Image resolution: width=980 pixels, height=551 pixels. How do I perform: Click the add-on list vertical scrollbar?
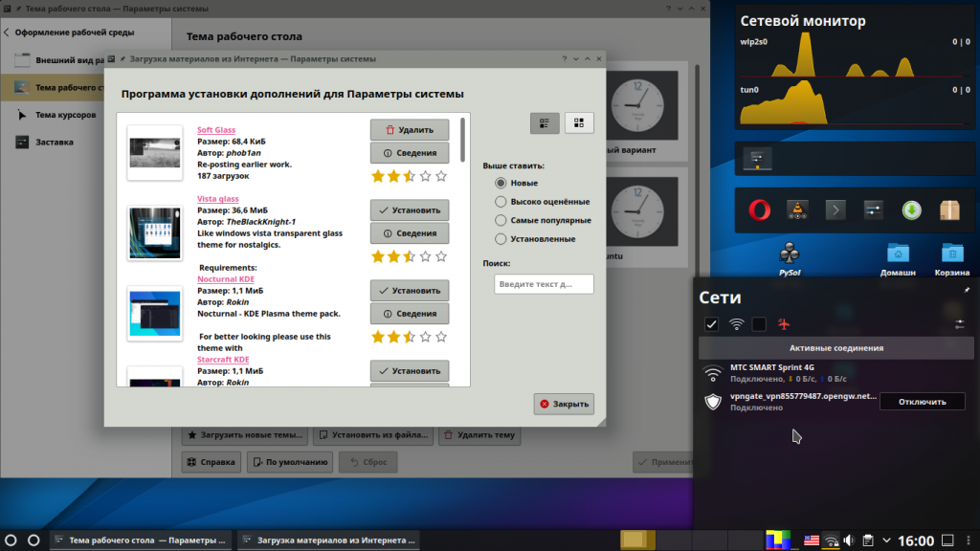pos(462,140)
